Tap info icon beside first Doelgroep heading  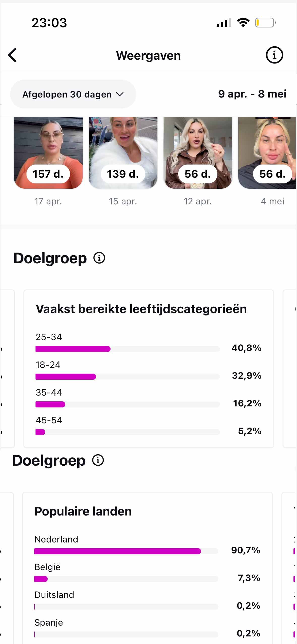pyautogui.click(x=99, y=258)
